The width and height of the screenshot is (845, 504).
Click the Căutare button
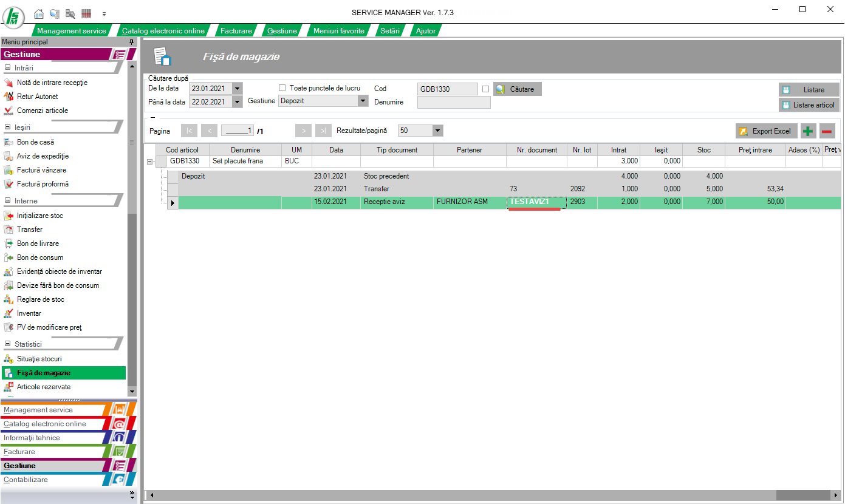coord(517,89)
